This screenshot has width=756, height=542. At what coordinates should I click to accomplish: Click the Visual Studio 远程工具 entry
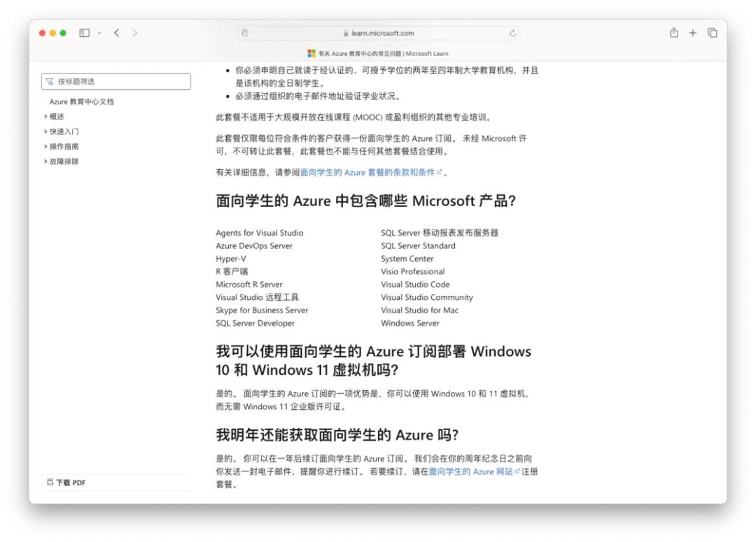click(x=258, y=297)
